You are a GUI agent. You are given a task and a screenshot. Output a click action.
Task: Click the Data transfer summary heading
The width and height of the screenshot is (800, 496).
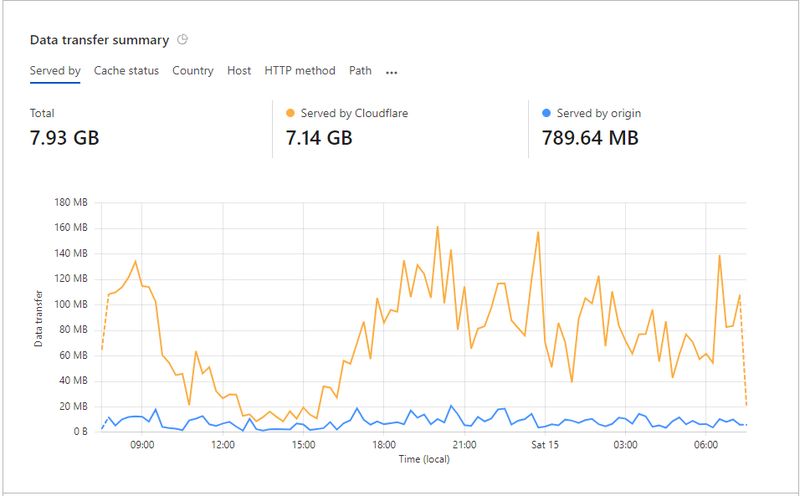[x=99, y=40]
